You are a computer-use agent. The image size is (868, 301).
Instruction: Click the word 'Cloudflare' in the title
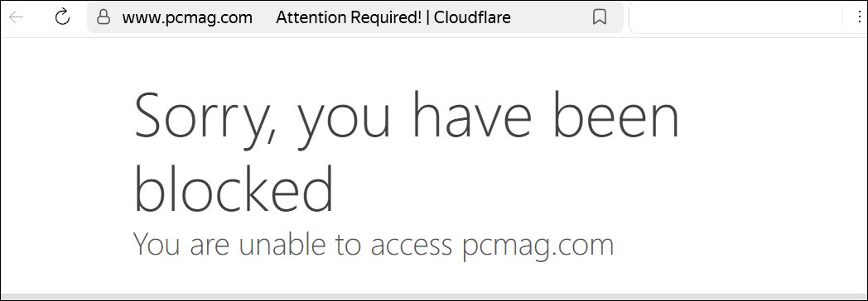pyautogui.click(x=472, y=17)
